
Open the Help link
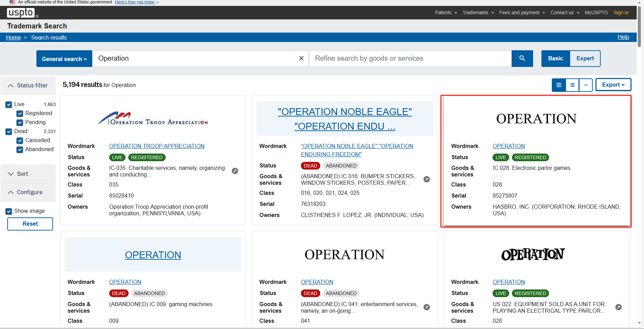coord(623,37)
